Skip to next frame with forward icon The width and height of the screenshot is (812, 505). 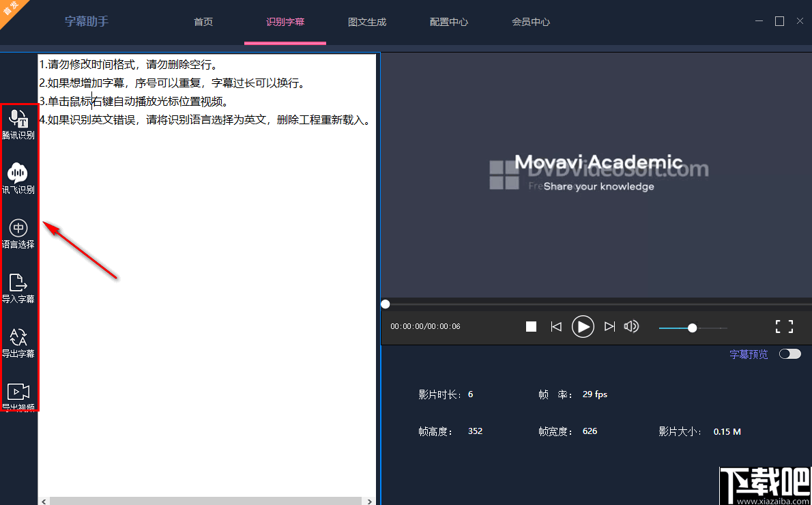click(609, 326)
